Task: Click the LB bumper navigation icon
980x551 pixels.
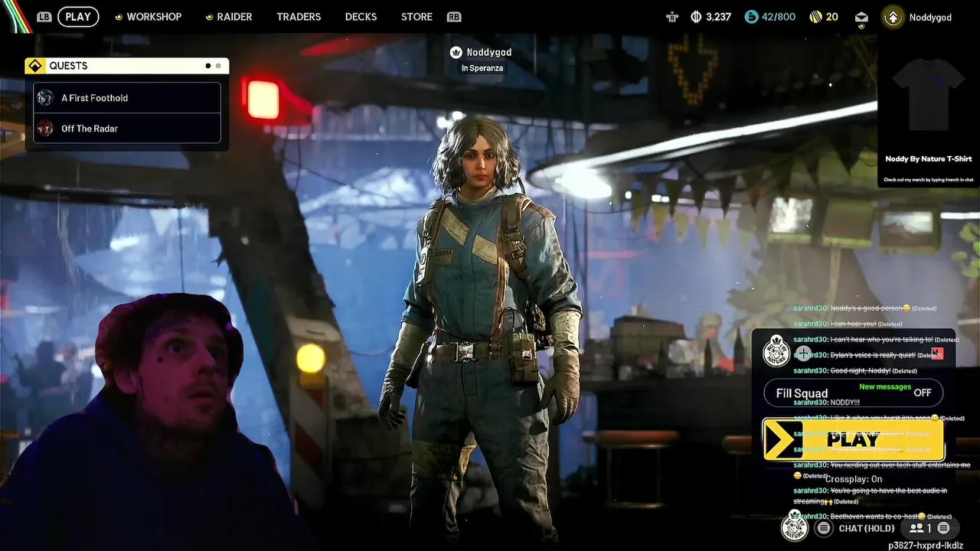Action: (44, 17)
